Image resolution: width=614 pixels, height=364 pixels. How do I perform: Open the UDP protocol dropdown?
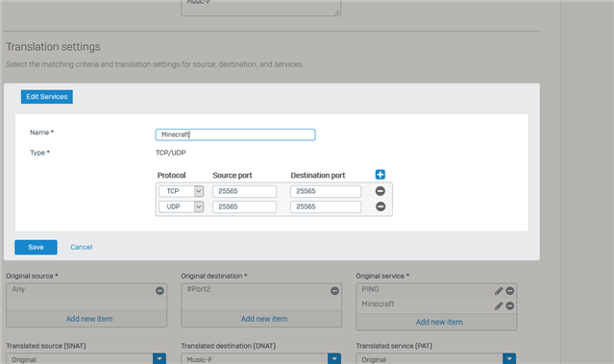pyautogui.click(x=181, y=206)
